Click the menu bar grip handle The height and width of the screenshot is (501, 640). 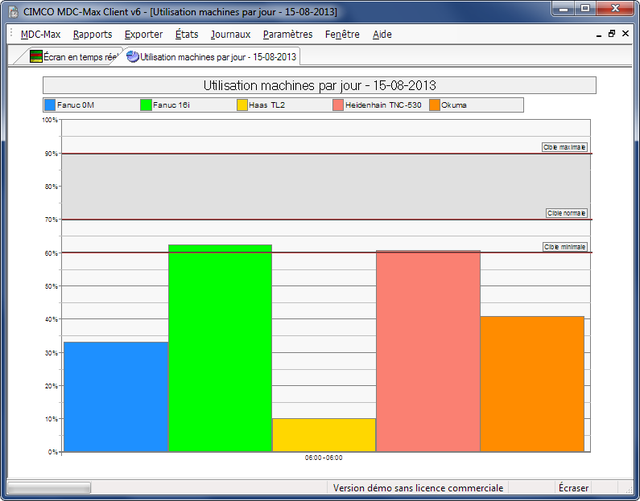(x=12, y=34)
